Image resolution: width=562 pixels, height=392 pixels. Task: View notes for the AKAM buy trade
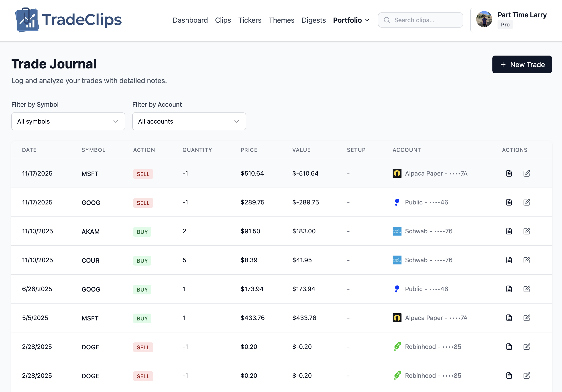(x=509, y=231)
